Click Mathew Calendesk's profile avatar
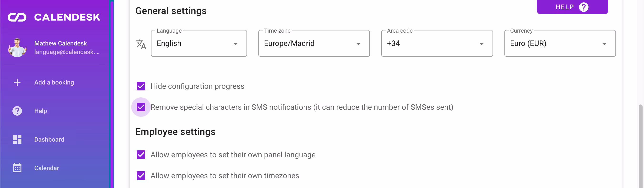This screenshot has height=188, width=644. pos(17,47)
